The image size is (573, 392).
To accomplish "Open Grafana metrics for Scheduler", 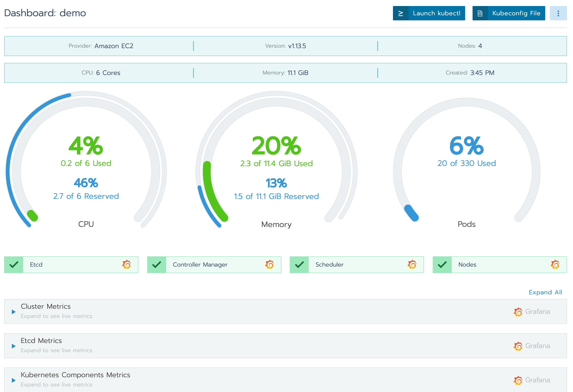I will [412, 264].
